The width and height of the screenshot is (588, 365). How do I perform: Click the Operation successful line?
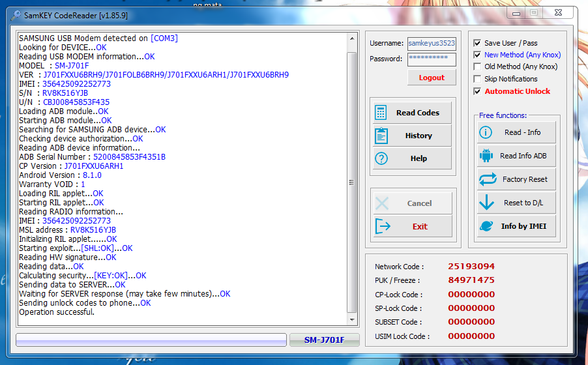(57, 312)
